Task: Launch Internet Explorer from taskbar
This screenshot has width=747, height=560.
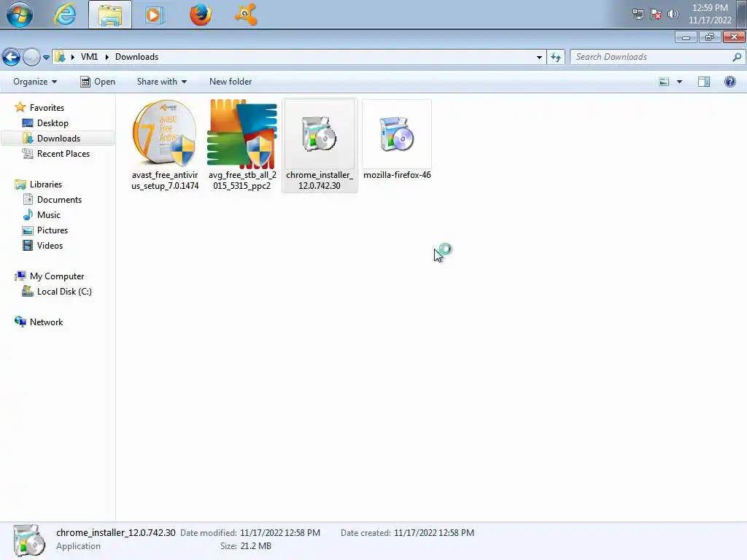Action: [x=65, y=15]
